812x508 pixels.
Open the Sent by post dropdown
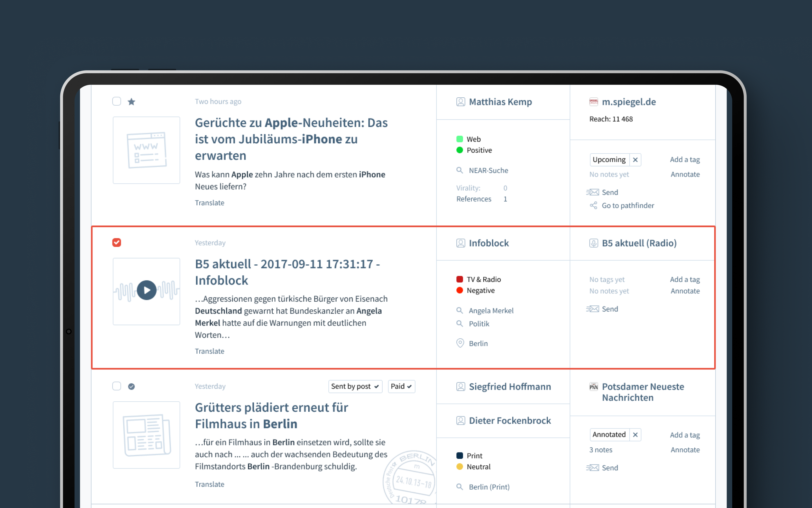click(355, 386)
